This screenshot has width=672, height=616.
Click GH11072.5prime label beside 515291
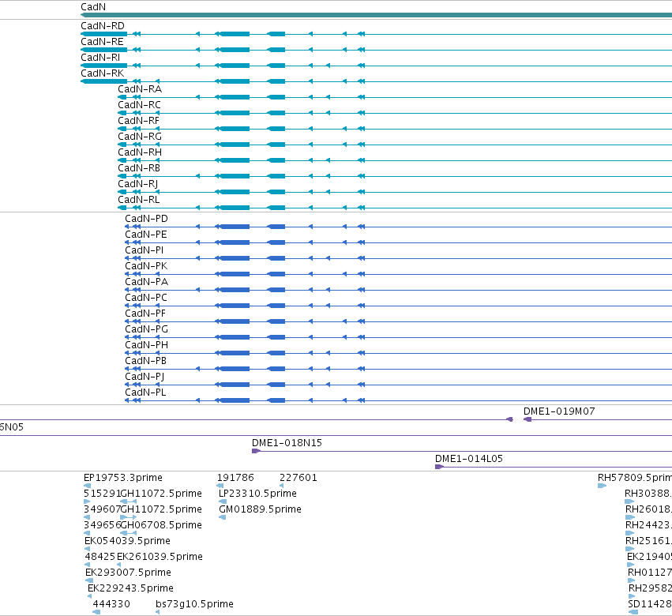pos(161,494)
